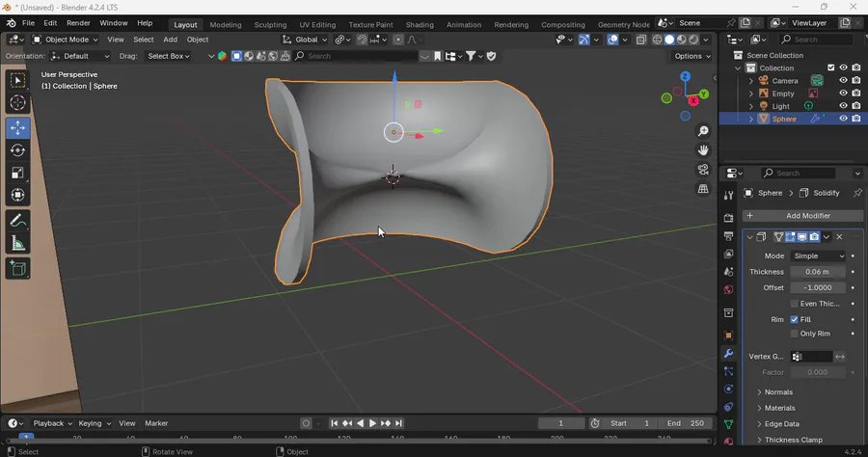Toggle proportional editing
Viewport: 868px width, 457px height.
pyautogui.click(x=398, y=40)
